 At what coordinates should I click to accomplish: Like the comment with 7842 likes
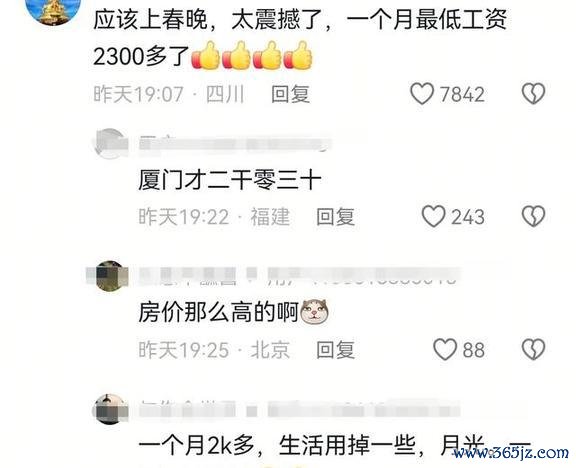422,94
